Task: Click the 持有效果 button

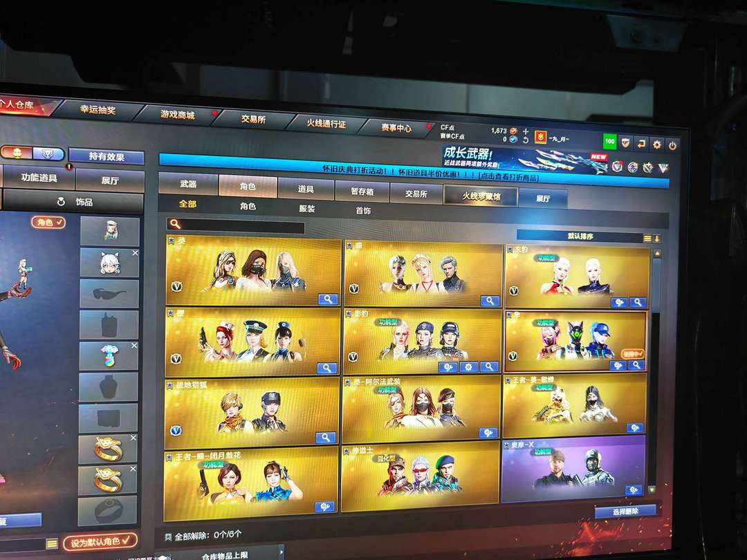Action: pyautogui.click(x=107, y=157)
